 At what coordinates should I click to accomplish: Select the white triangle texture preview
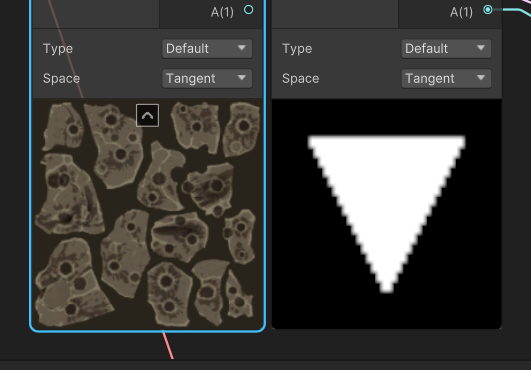click(386, 214)
